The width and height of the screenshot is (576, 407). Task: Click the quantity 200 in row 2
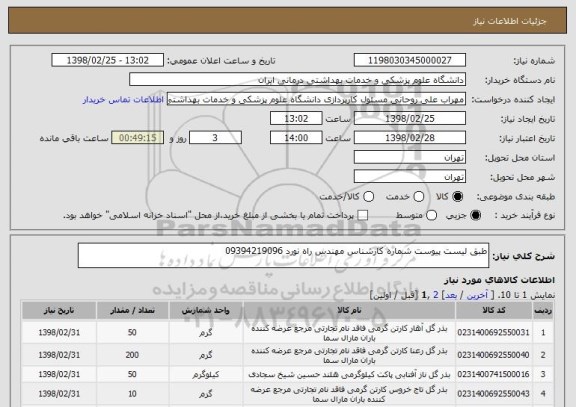click(x=132, y=355)
